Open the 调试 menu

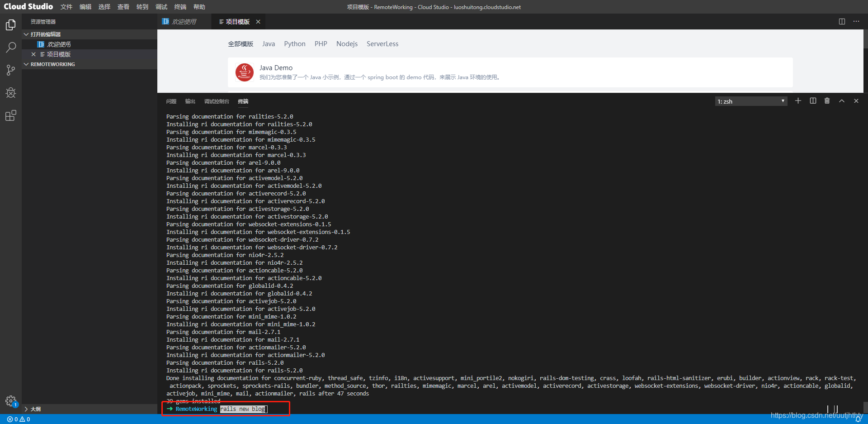161,7
